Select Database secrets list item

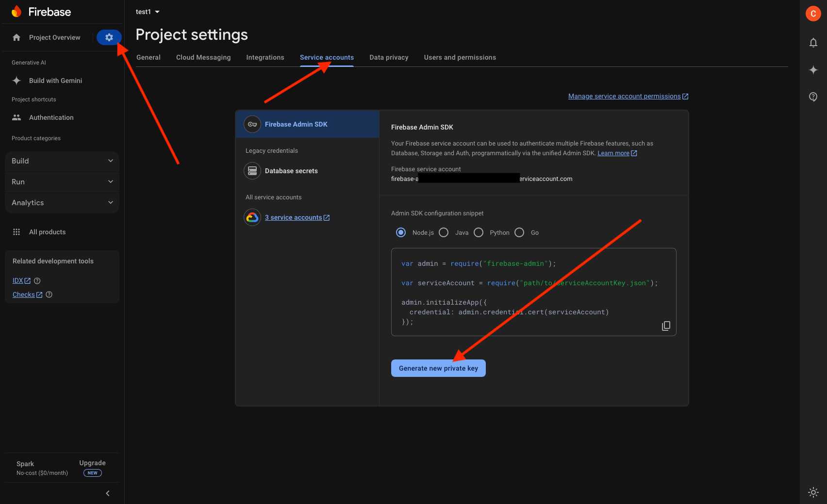(x=307, y=171)
